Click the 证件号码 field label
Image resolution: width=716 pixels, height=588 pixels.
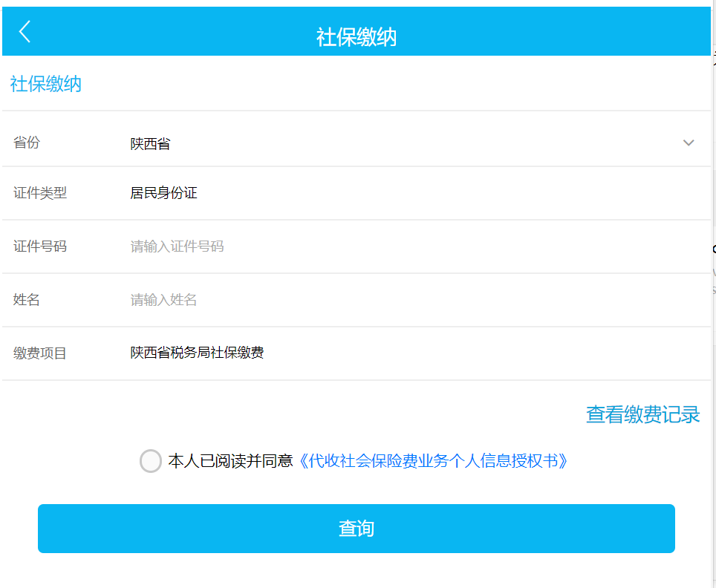point(40,246)
